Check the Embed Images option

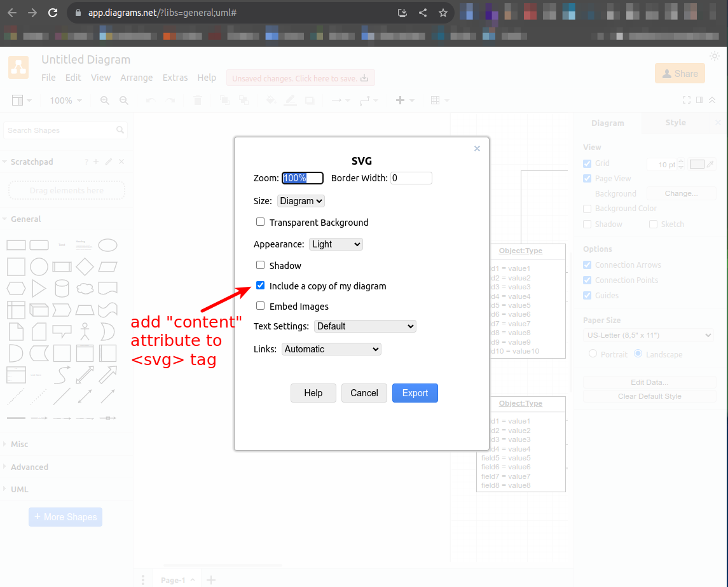[x=260, y=306]
